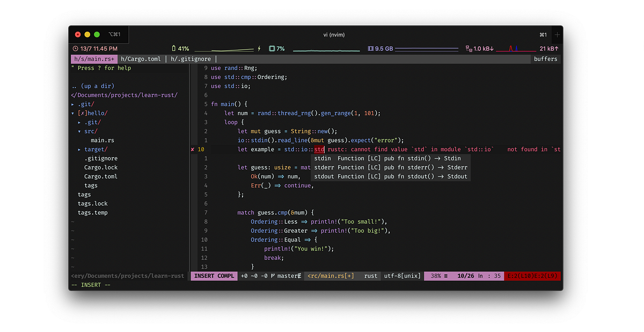Click the clock icon next to 13/7 11.45 PM
The width and height of the screenshot is (644, 332).
(x=76, y=48)
